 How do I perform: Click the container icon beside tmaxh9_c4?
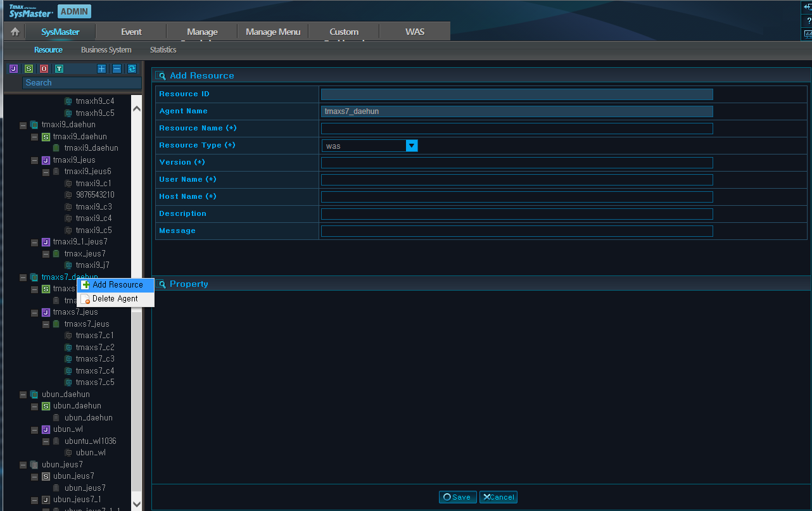[x=68, y=101]
